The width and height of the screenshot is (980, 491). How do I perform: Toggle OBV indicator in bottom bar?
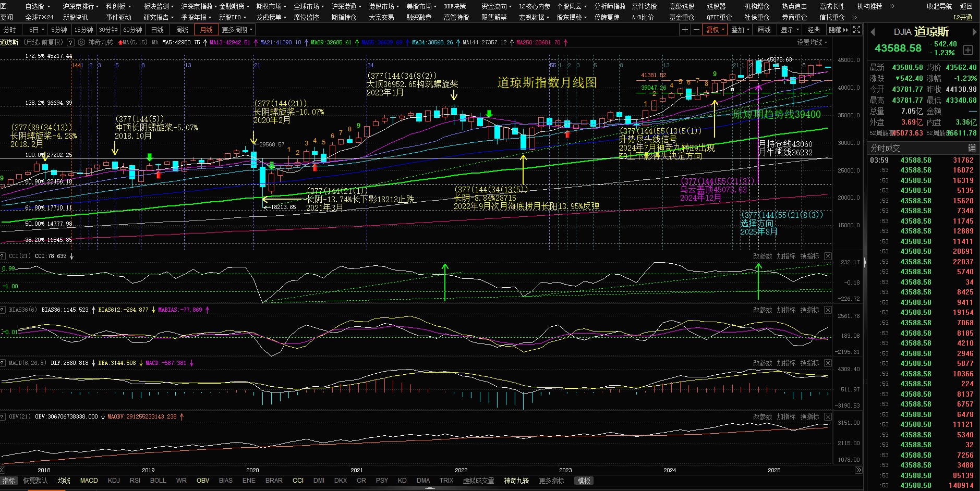coord(203,481)
